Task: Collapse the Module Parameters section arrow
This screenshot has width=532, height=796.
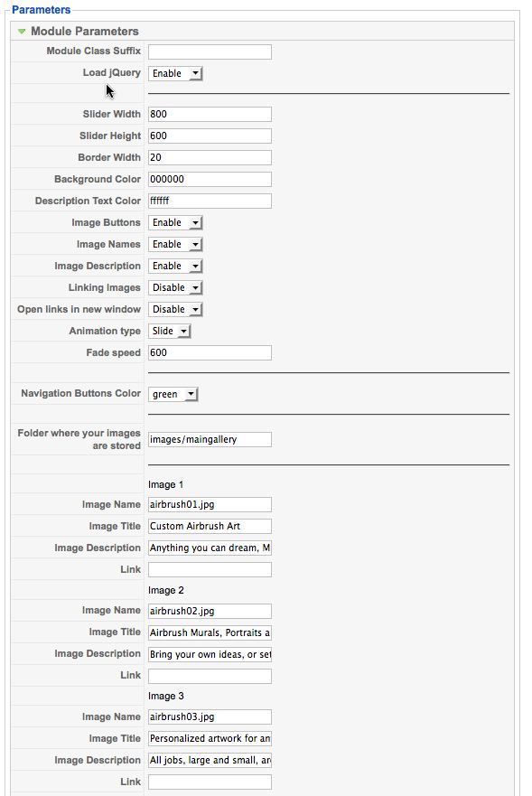Action: tap(22, 32)
